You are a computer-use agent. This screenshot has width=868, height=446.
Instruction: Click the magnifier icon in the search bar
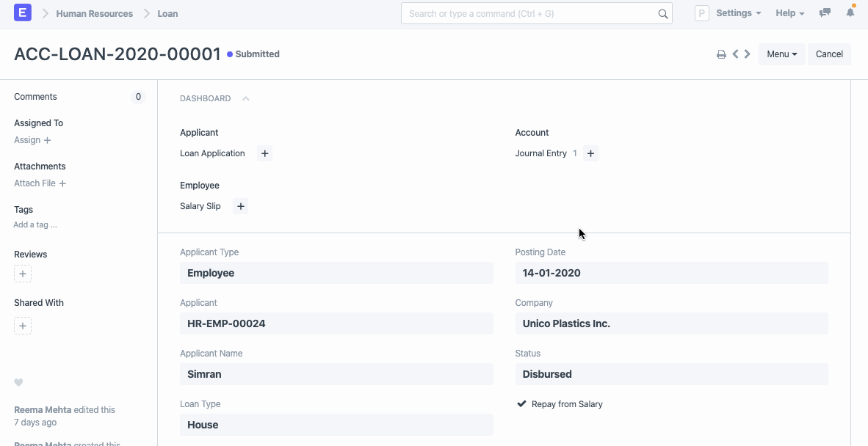point(662,13)
